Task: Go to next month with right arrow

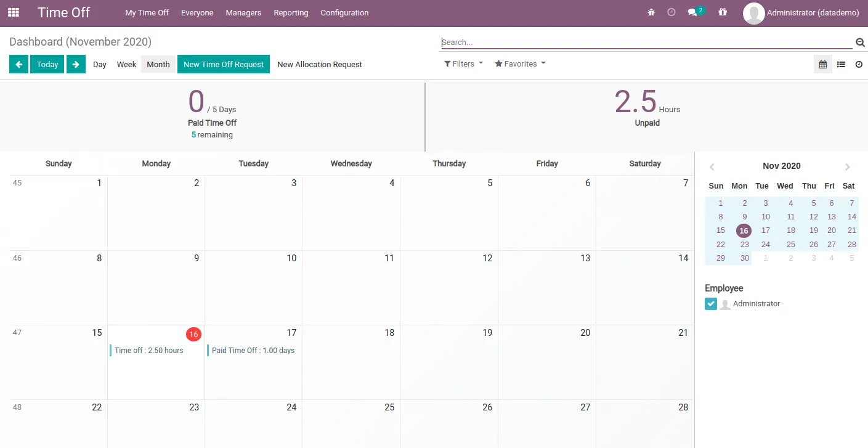Action: click(x=76, y=64)
